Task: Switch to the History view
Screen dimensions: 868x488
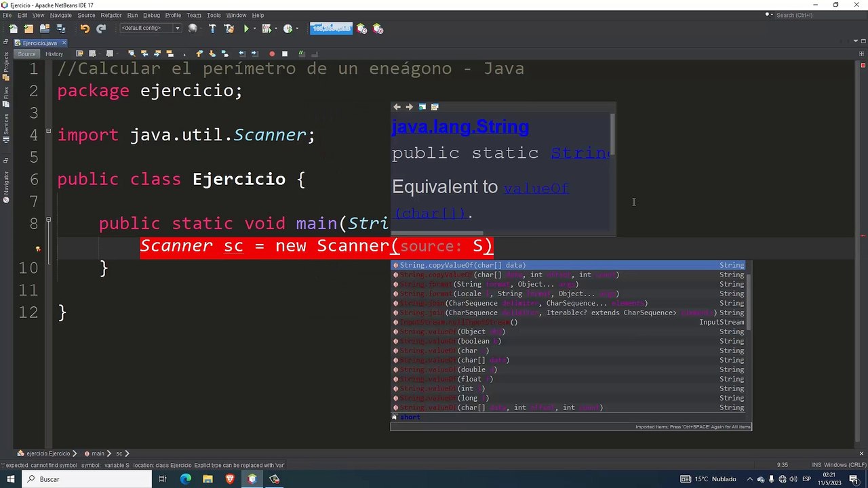Action: click(54, 54)
